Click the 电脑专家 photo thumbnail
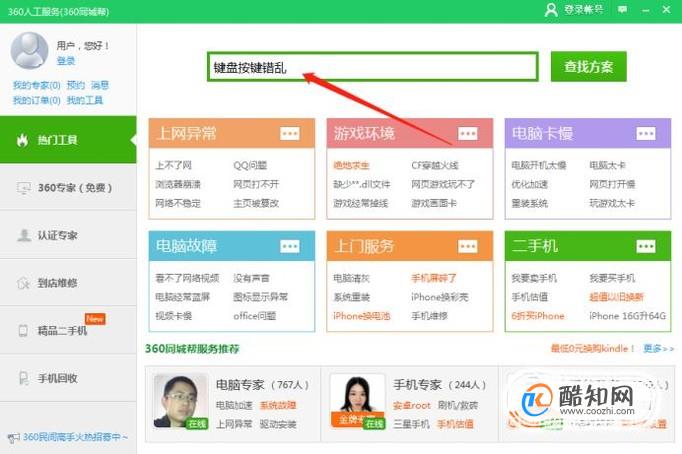 point(181,402)
